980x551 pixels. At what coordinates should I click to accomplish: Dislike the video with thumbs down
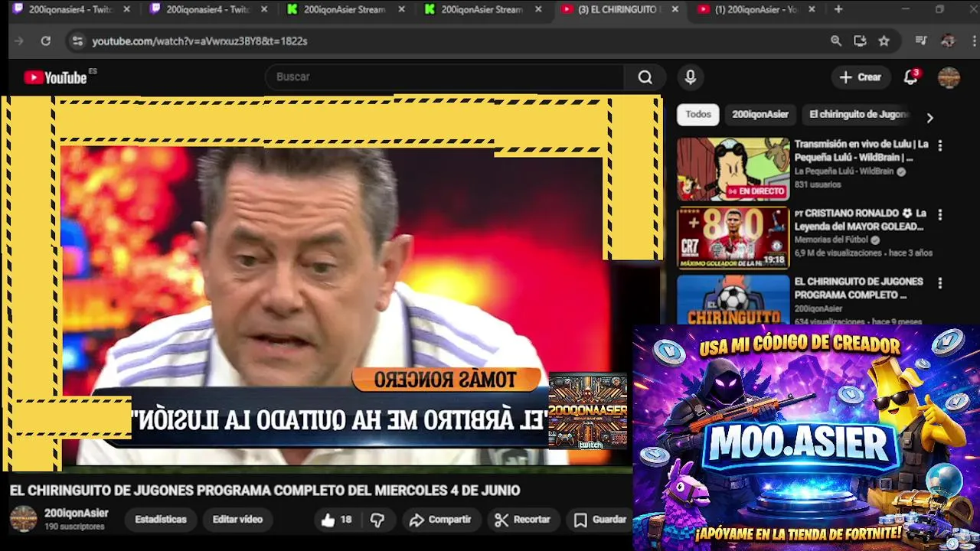[x=377, y=520]
